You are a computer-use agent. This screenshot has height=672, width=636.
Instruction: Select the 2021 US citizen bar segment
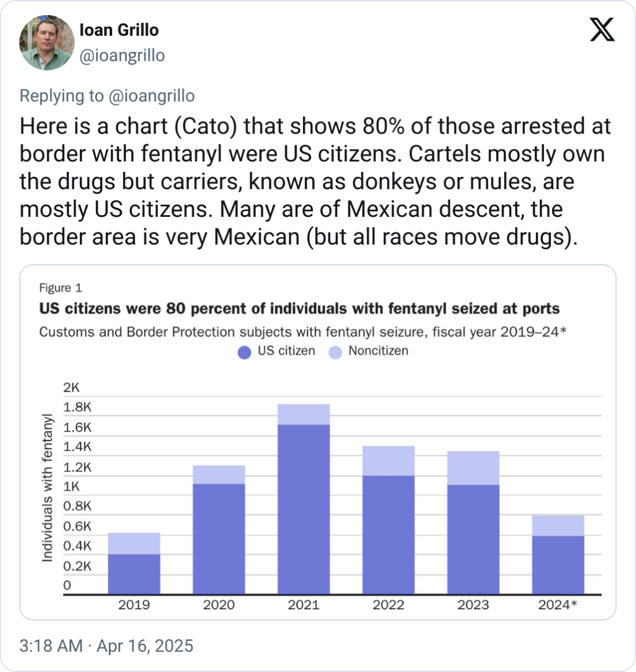click(x=304, y=509)
